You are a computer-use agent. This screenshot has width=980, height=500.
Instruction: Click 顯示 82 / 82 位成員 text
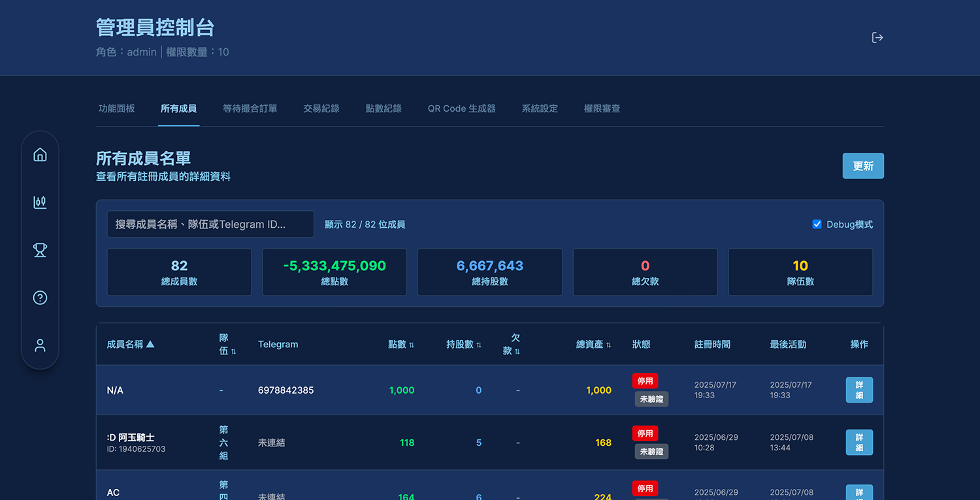[365, 225]
